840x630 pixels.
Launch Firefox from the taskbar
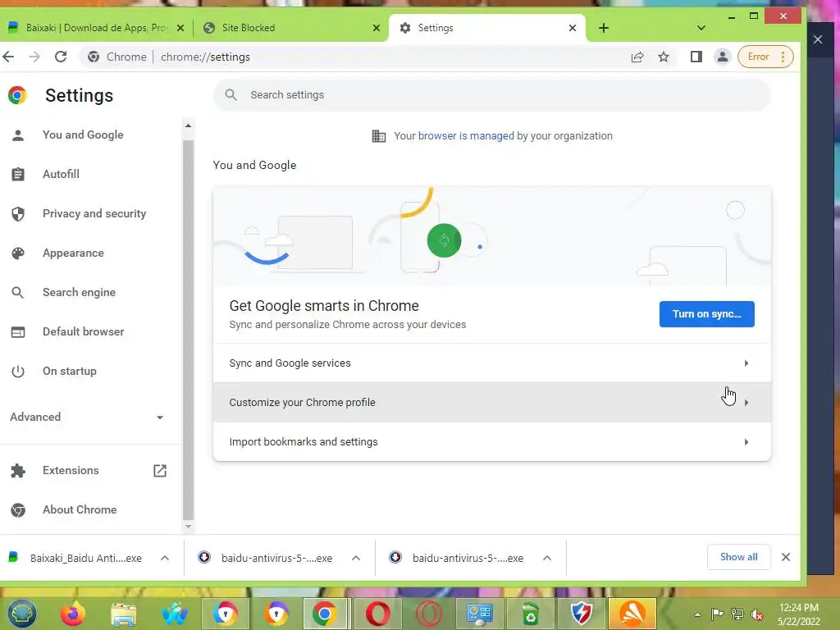[x=73, y=614]
